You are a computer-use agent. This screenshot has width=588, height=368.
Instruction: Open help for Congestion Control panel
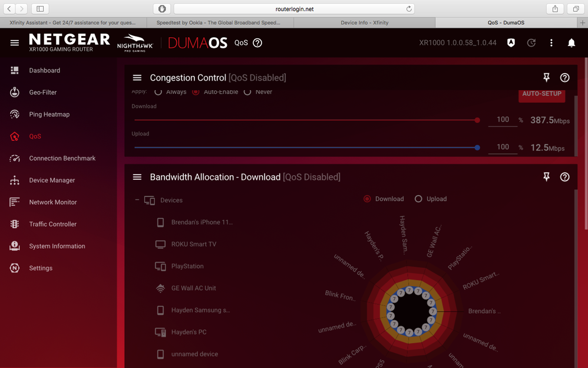pyautogui.click(x=564, y=78)
